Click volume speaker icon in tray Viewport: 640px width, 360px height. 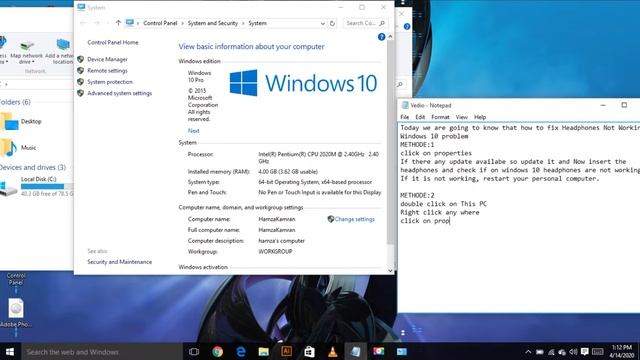coord(573,352)
